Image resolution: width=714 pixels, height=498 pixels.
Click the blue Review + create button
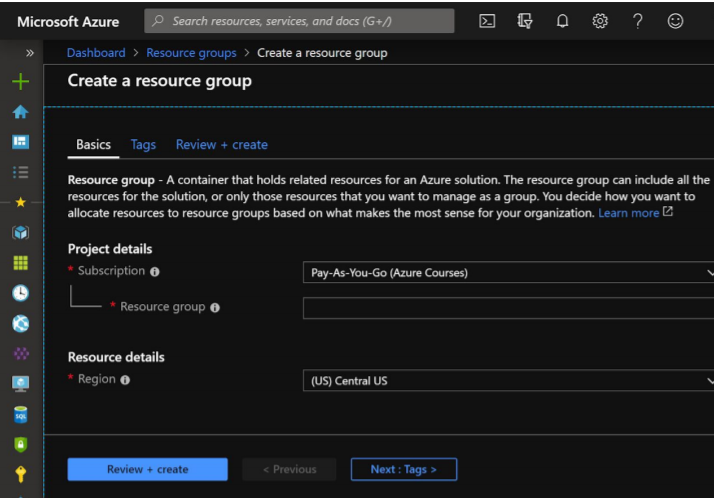point(147,469)
